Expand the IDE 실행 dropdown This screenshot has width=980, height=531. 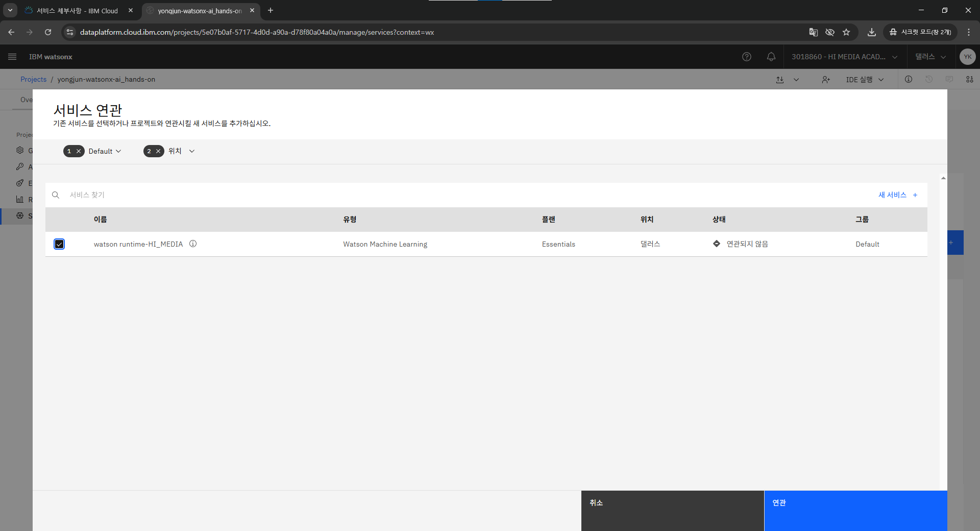pyautogui.click(x=865, y=80)
